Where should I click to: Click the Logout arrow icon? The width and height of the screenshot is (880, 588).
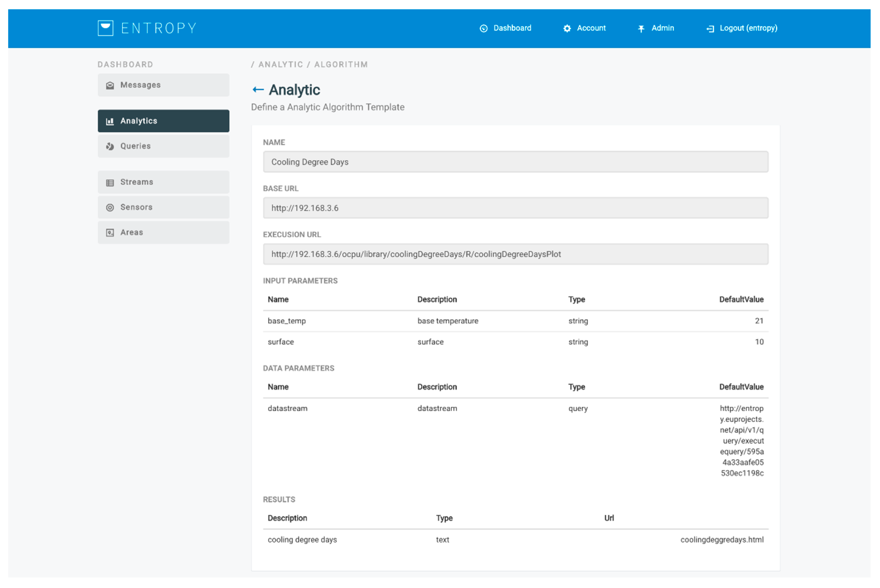point(710,28)
